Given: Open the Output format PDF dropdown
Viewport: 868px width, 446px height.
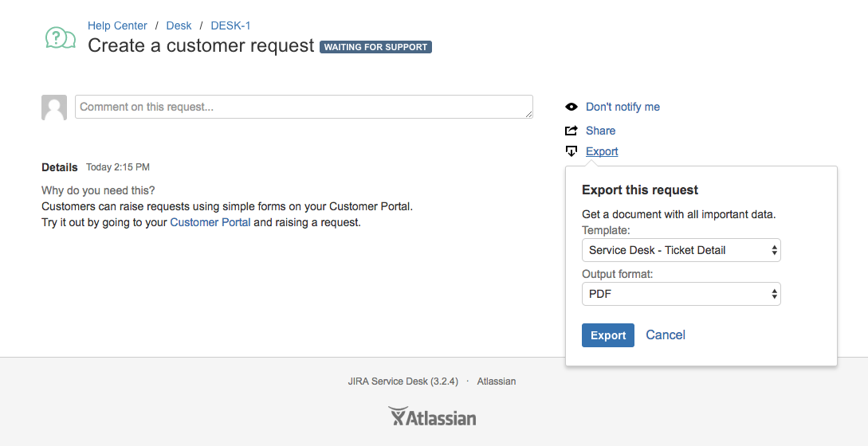Looking at the screenshot, I should click(x=681, y=294).
